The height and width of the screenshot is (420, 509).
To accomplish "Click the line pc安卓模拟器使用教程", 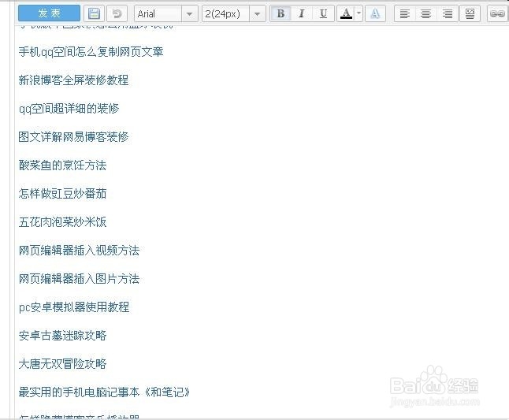I will tap(74, 307).
